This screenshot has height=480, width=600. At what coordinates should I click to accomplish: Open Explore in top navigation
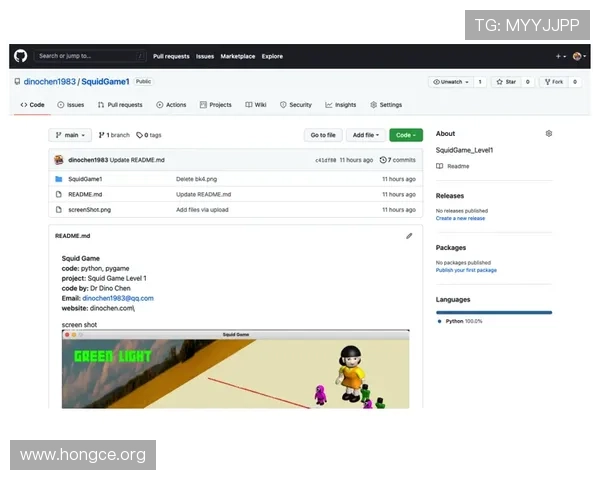pos(272,56)
